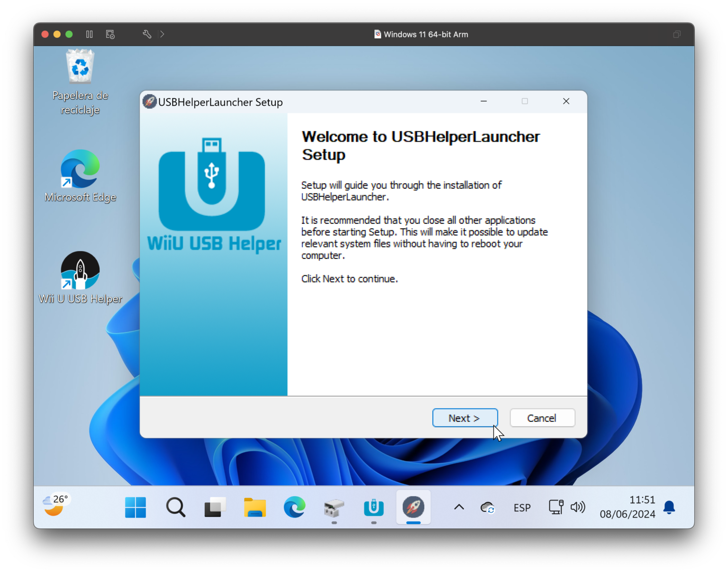This screenshot has width=728, height=573.
Task: Click the 08/06/2024 clock in the taskbar
Action: click(x=628, y=514)
